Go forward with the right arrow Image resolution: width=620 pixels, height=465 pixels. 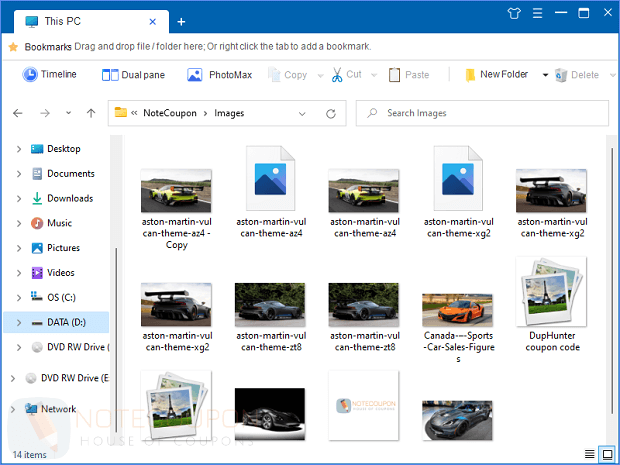45,113
